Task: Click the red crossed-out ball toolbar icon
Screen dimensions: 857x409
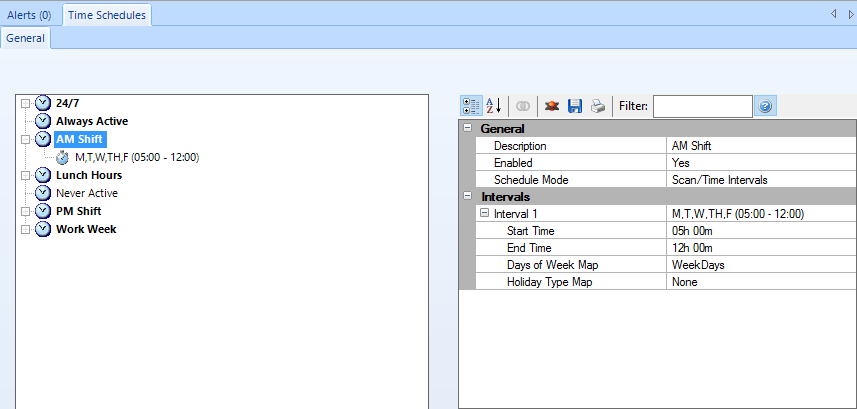Action: tap(552, 106)
